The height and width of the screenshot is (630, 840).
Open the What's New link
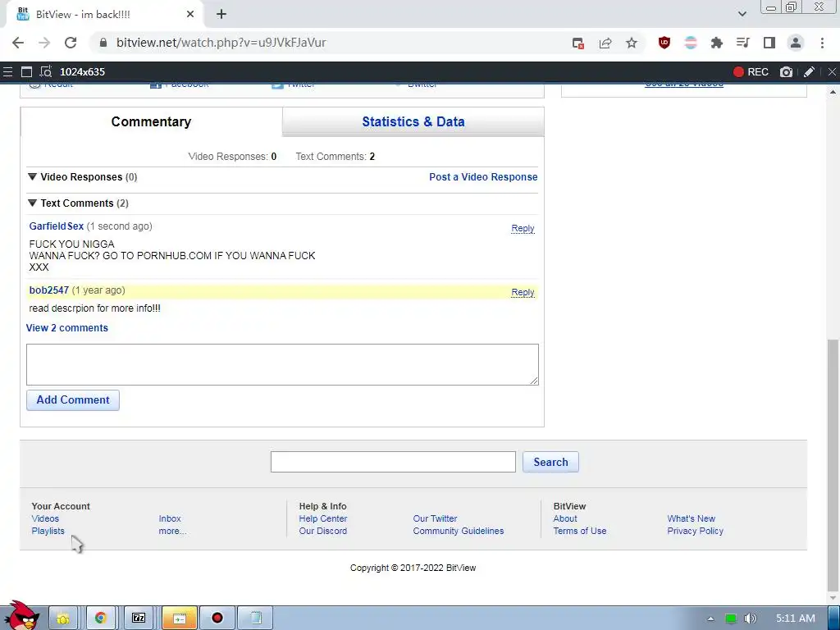[691, 518]
